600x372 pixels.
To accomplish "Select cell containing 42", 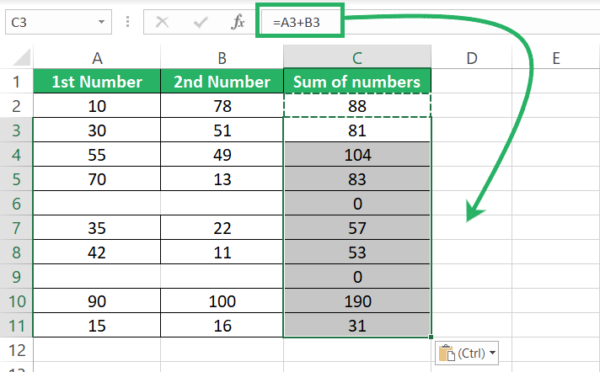I will [x=97, y=253].
